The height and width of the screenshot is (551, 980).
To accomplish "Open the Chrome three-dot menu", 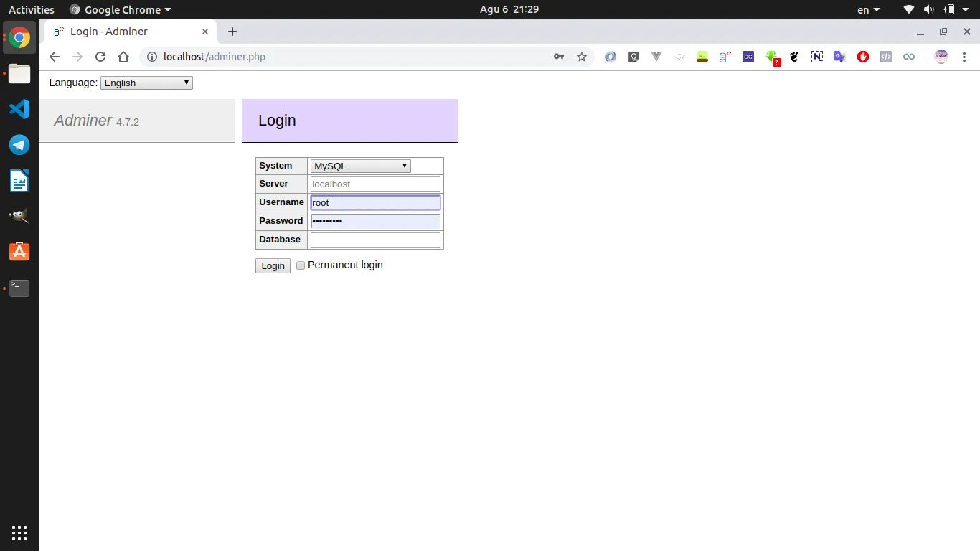I will click(x=964, y=57).
